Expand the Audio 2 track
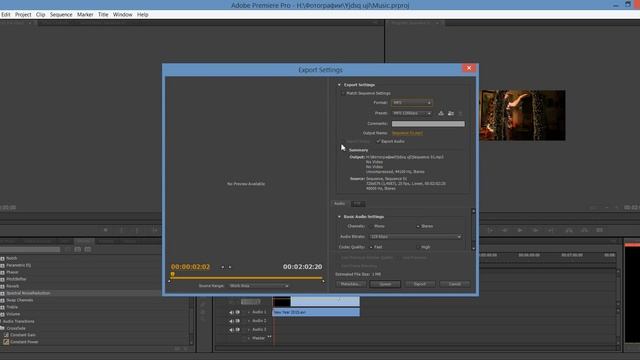 pos(249,321)
